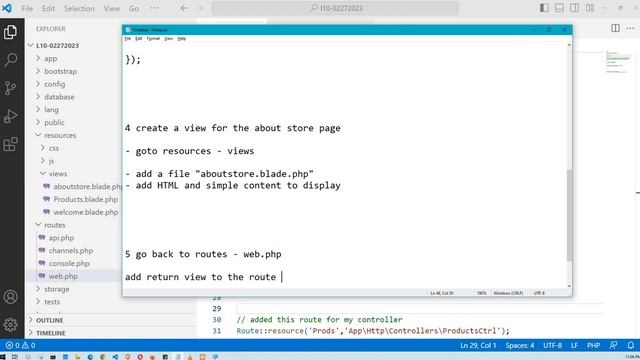This screenshot has width=640, height=360.
Task: Click the Notepad vertical scrollbar thumb
Action: coord(569,215)
